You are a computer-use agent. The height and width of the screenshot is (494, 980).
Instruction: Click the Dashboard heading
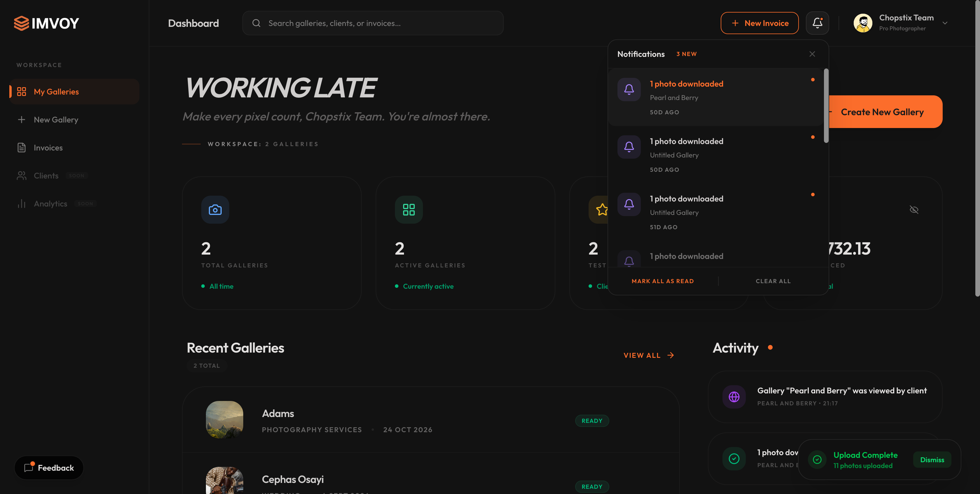(x=193, y=23)
